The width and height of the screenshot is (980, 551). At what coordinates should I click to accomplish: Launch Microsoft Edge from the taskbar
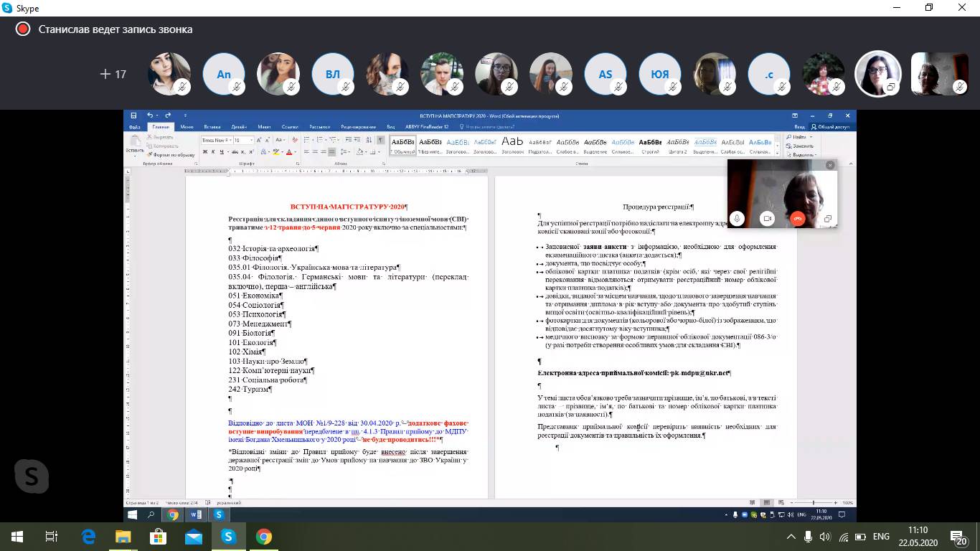coord(88,537)
